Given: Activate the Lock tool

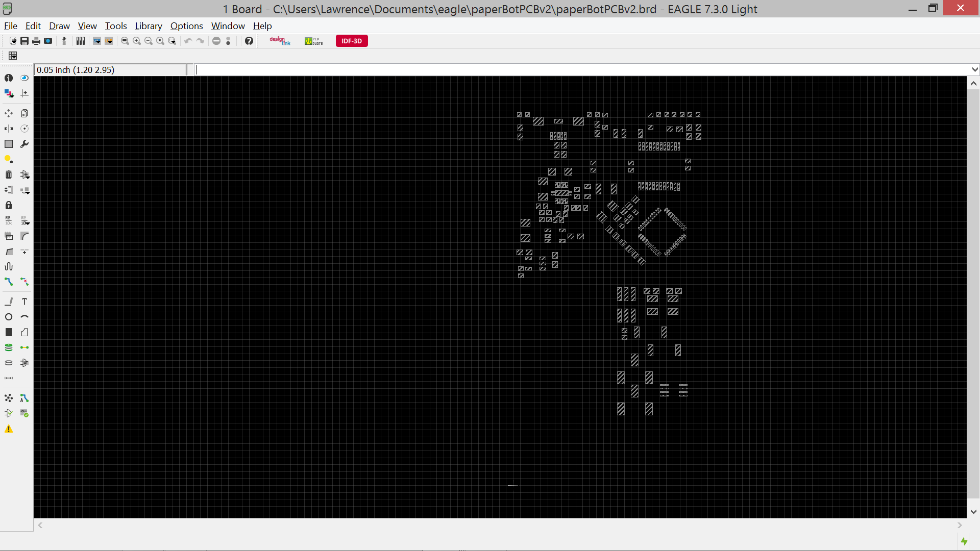Looking at the screenshot, I should point(9,205).
